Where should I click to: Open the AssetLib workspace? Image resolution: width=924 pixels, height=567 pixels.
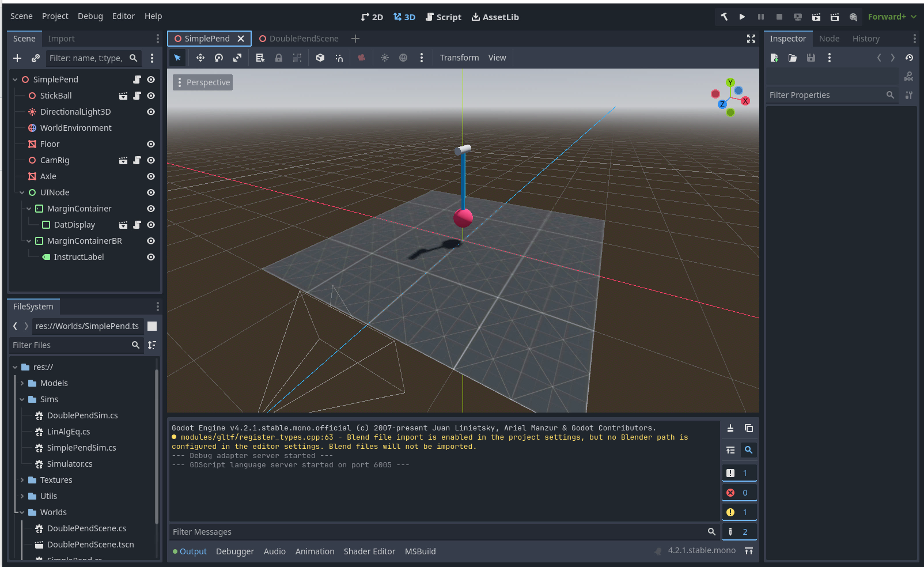pos(495,17)
